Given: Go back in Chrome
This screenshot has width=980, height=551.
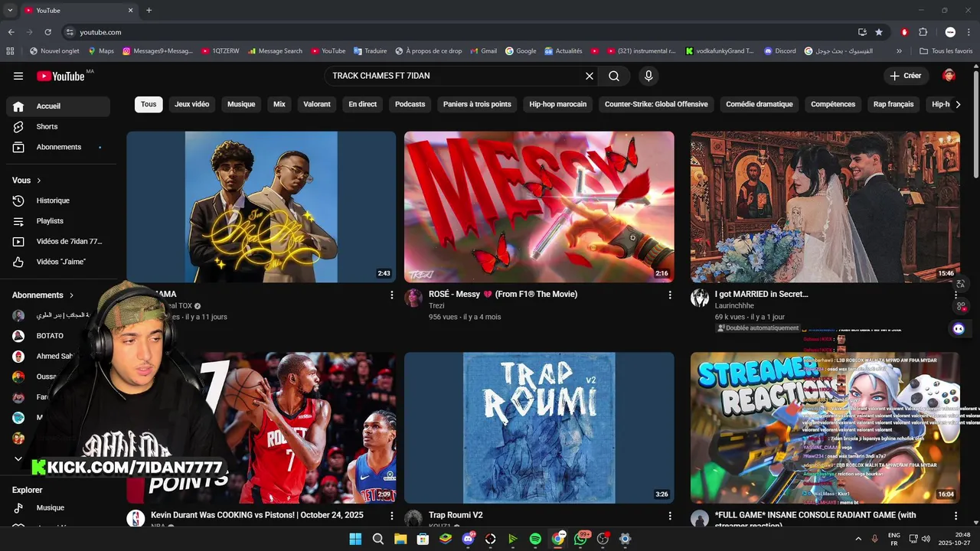Looking at the screenshot, I should coord(11,32).
